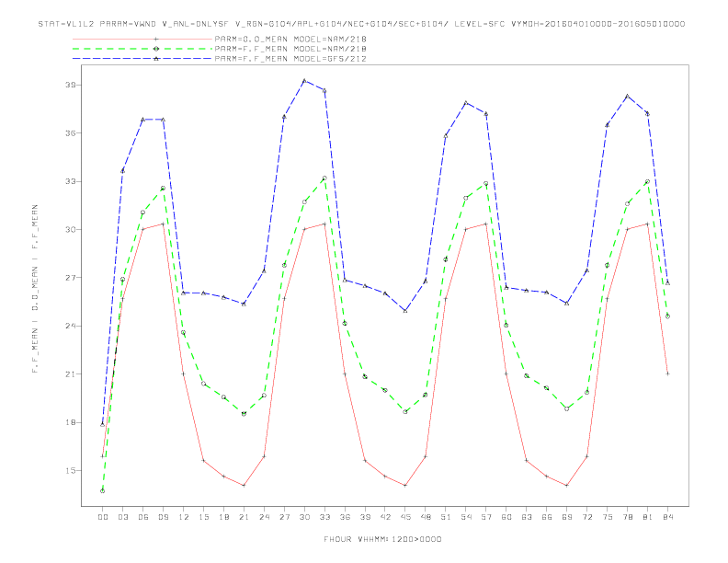Click x-axis tick label 66
This screenshot has height=563, width=728.
pyautogui.click(x=547, y=517)
